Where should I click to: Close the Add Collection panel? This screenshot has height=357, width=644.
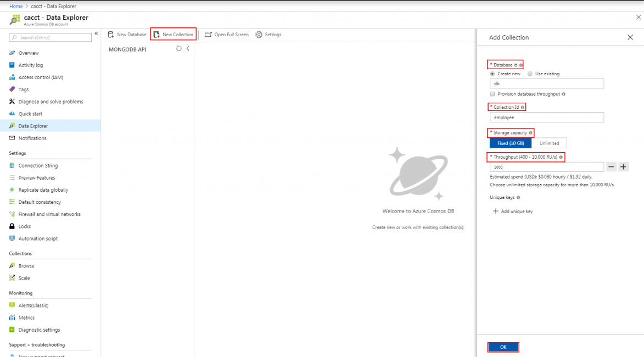point(630,37)
